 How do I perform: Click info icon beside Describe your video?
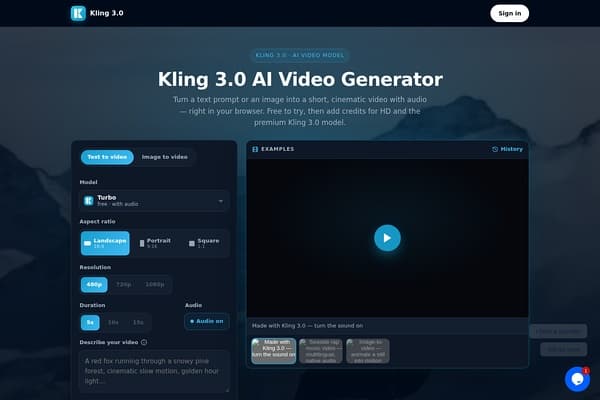click(x=144, y=342)
